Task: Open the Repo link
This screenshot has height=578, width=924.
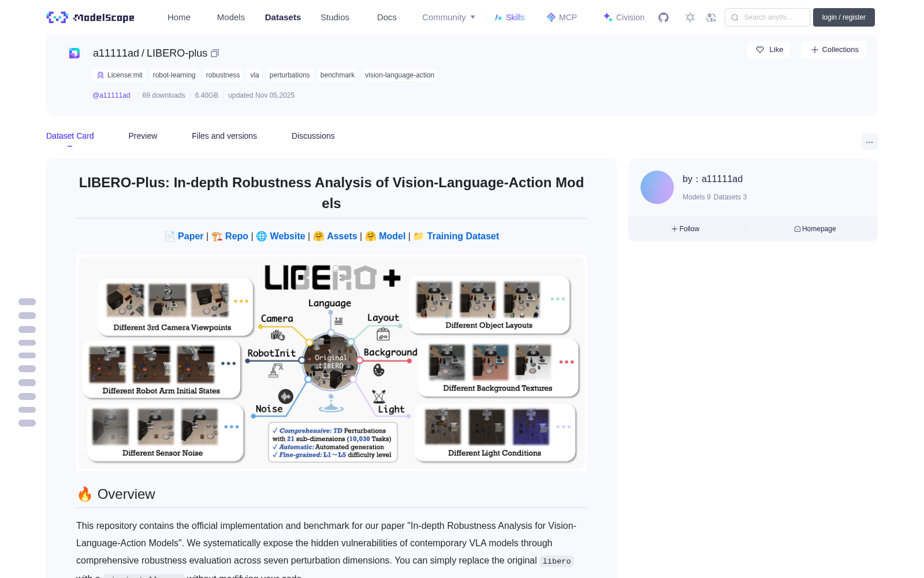Action: (x=237, y=236)
